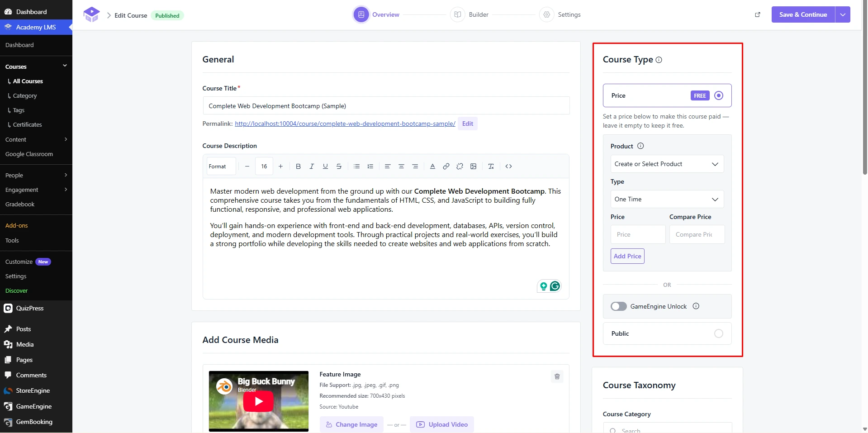Insert an image into the description
868x433 pixels.
coord(473,167)
